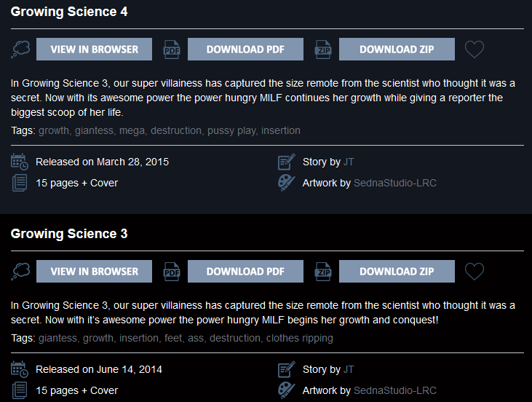Download the ZIP of Growing Science 4
Image resolution: width=532 pixels, height=402 pixels.
click(x=397, y=50)
